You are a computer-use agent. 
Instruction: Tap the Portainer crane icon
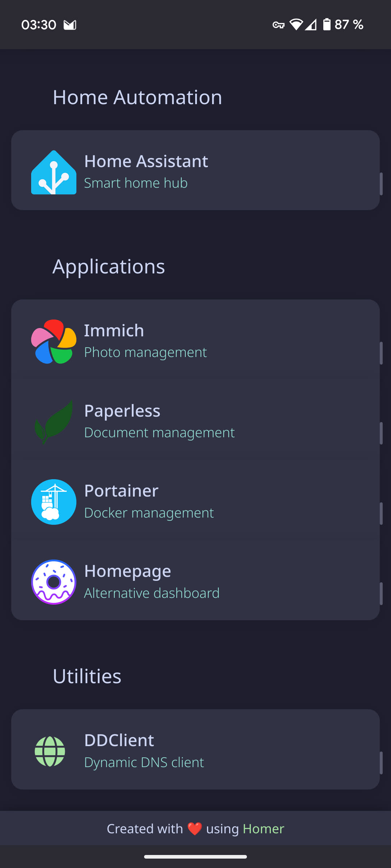(54, 502)
